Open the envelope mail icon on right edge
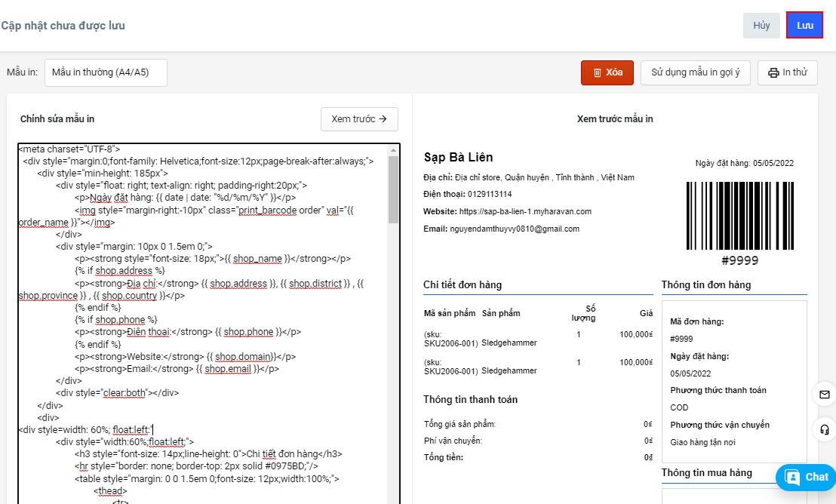 click(824, 395)
